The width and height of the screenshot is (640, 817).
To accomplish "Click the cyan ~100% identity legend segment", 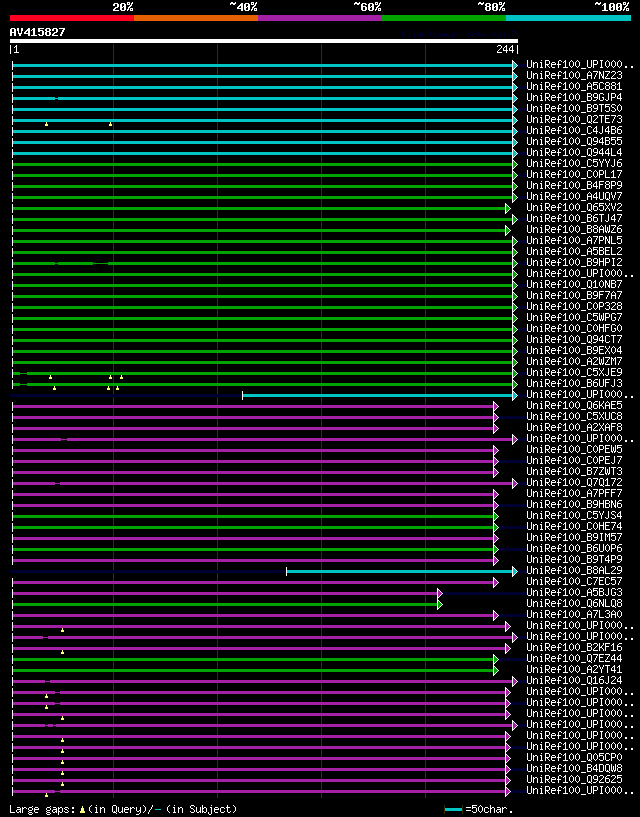I will [568, 18].
